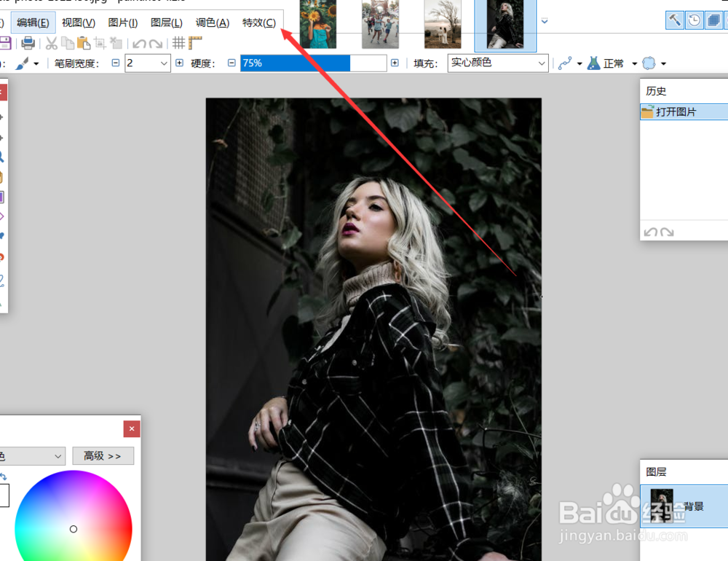Select the paintbrush tool icon

coord(22,63)
